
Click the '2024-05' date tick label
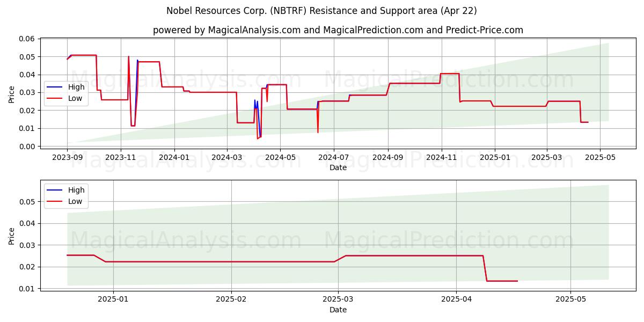[x=280, y=158]
